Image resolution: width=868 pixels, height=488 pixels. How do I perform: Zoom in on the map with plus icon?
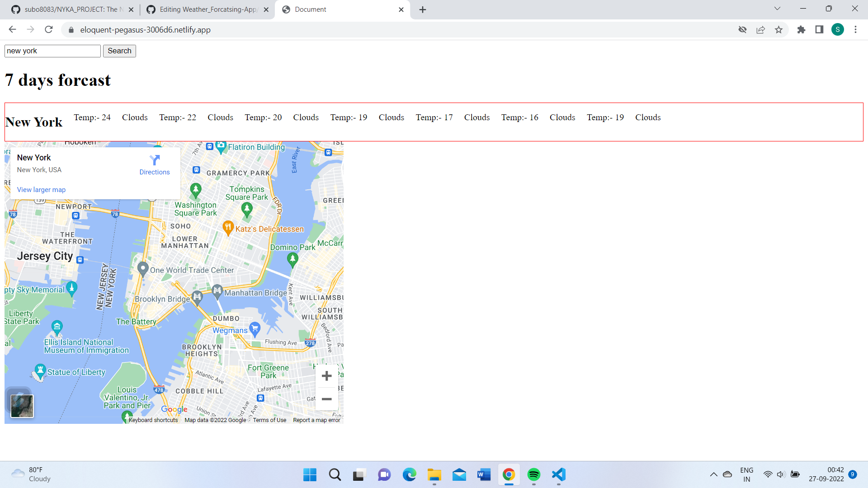(326, 375)
